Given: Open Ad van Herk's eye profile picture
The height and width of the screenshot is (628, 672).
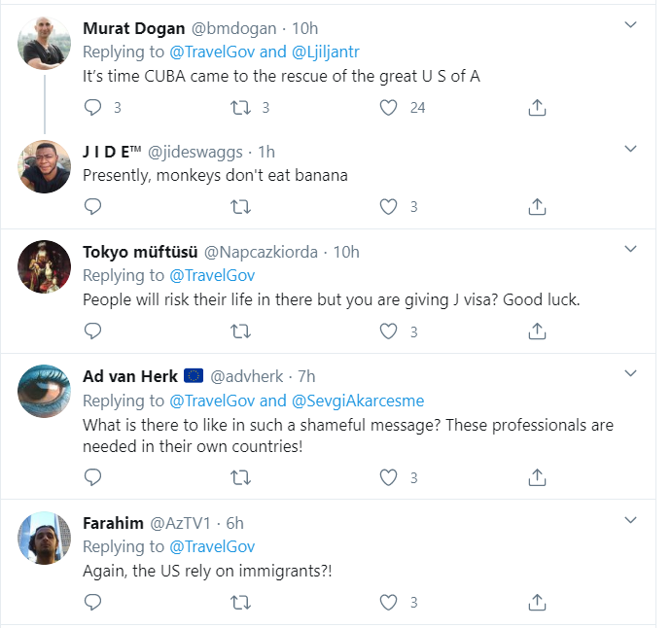Looking at the screenshot, I should tap(45, 390).
